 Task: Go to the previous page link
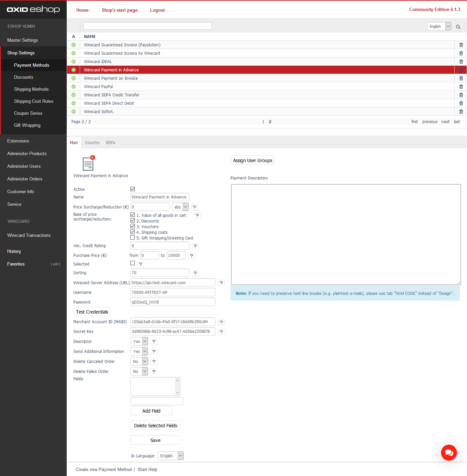click(x=430, y=122)
